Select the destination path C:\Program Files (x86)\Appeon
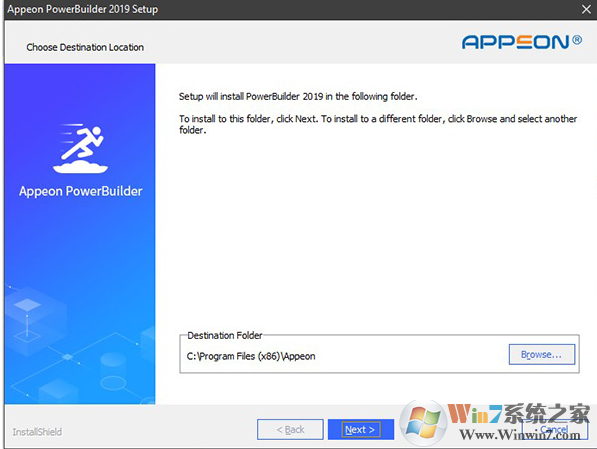The image size is (597, 449). pyautogui.click(x=251, y=356)
